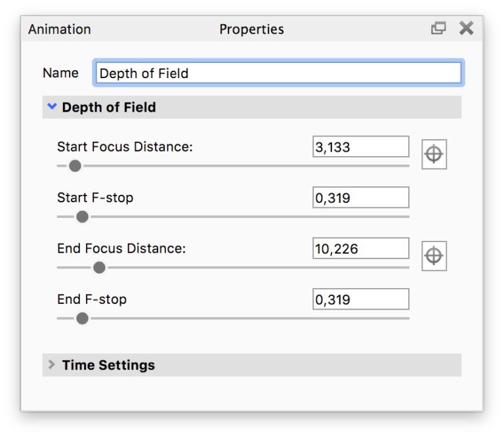Collapse the Depth of Field section arrow
The width and height of the screenshot is (504, 437).
[52, 106]
